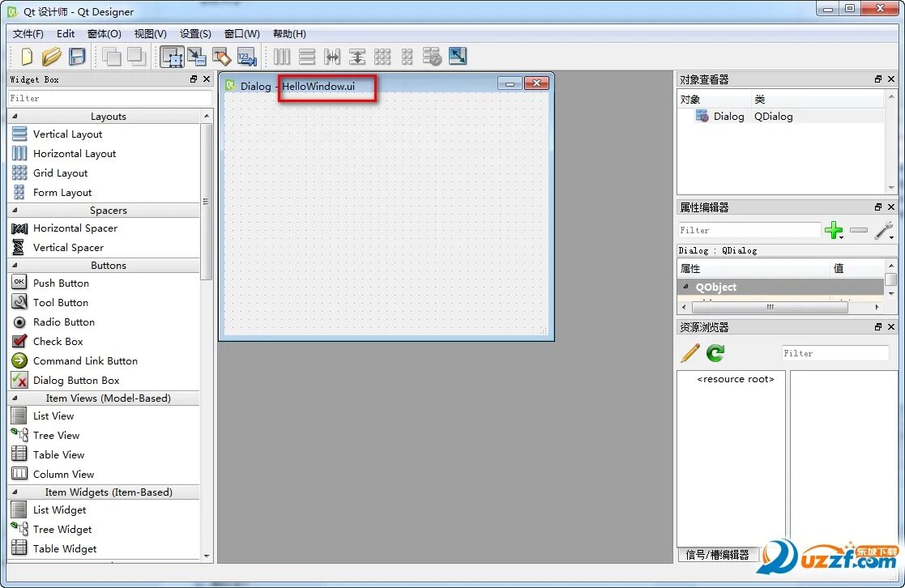This screenshot has width=905, height=588.
Task: Open a form using the folder icon
Action: 51,57
